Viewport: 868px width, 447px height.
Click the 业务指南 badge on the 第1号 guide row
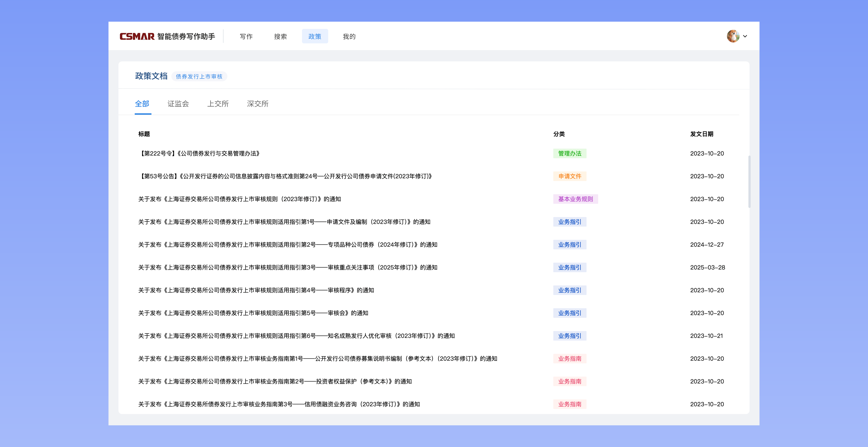coord(570,359)
